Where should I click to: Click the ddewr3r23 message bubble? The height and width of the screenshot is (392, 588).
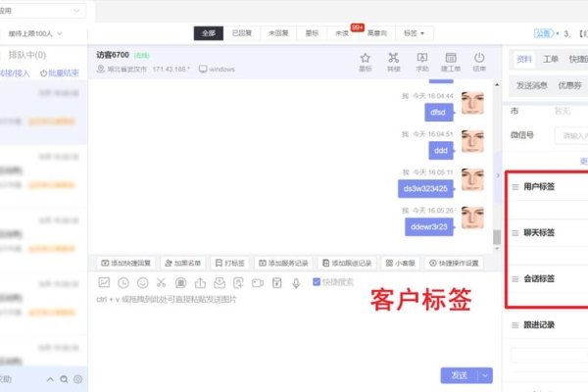tap(429, 227)
